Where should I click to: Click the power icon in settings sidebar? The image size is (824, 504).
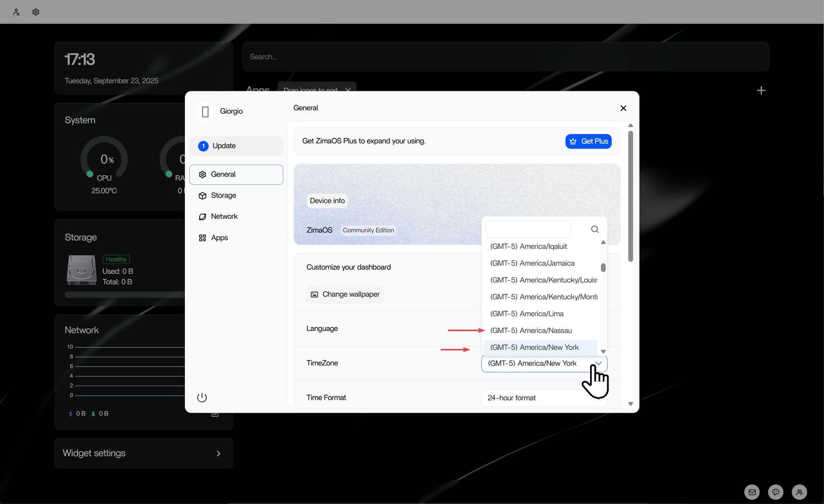(x=202, y=398)
